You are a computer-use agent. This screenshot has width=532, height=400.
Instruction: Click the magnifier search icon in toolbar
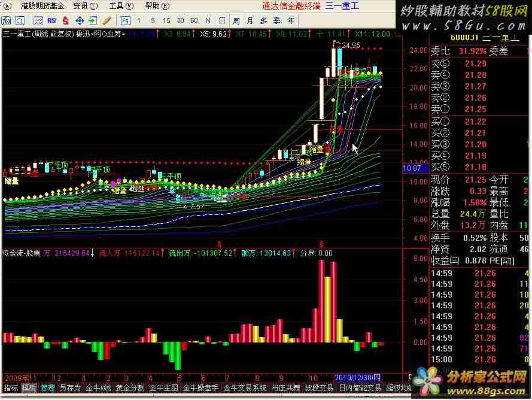point(20,21)
